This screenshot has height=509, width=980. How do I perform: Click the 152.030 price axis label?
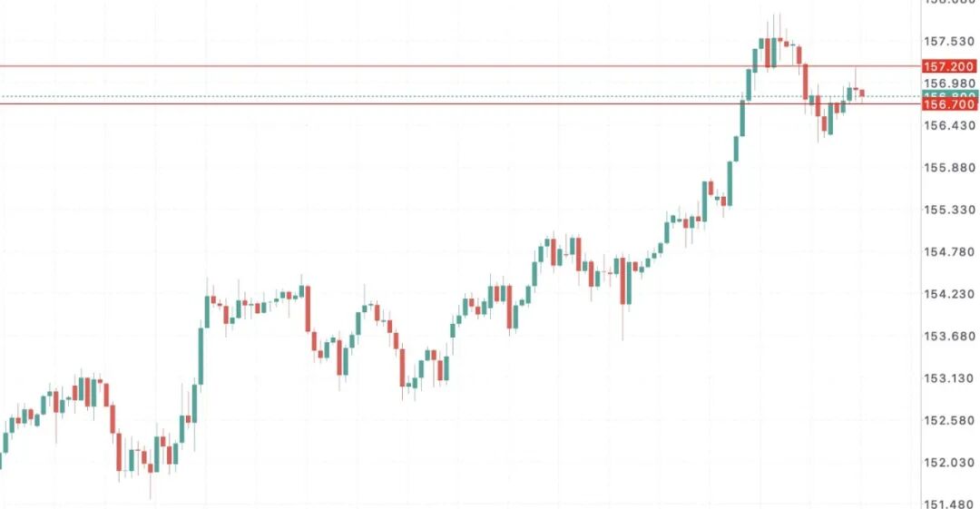[x=949, y=463]
